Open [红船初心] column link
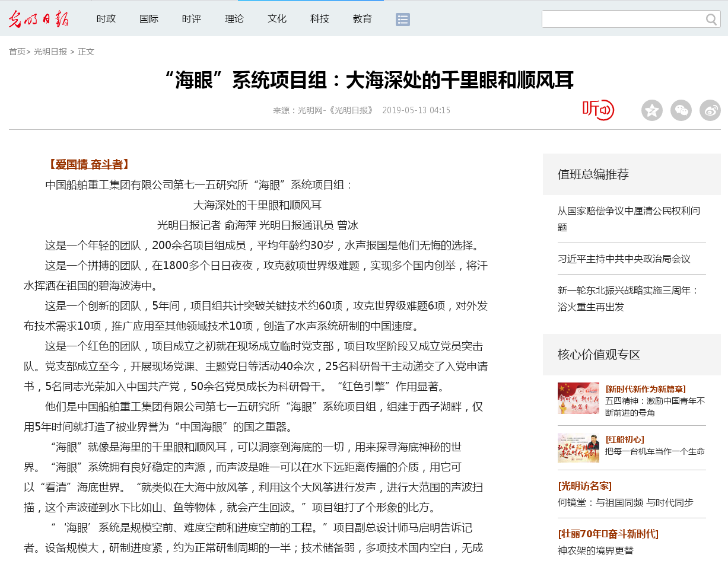 point(625,439)
